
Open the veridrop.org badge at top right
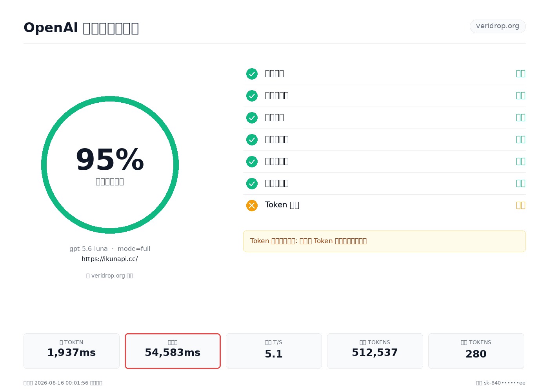coord(498,26)
